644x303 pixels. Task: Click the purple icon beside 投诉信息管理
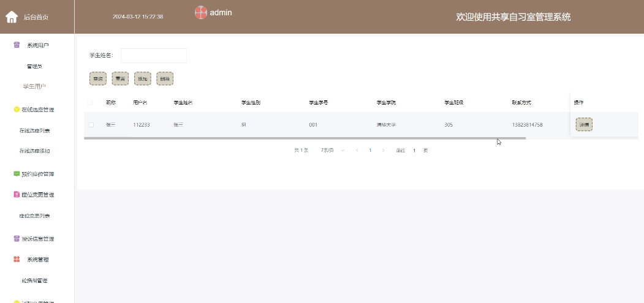[x=17, y=239]
